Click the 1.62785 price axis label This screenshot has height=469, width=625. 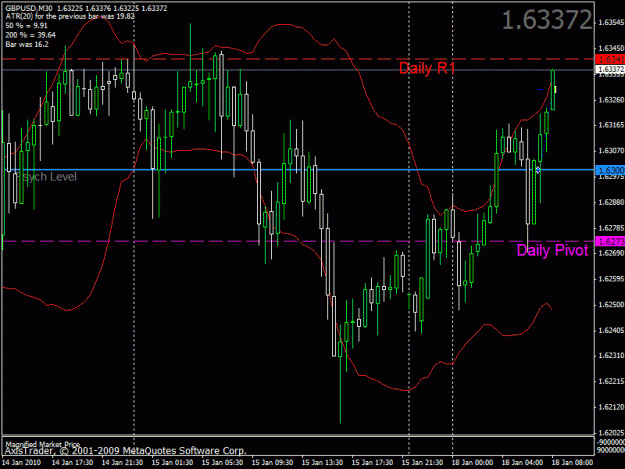pyautogui.click(x=611, y=228)
